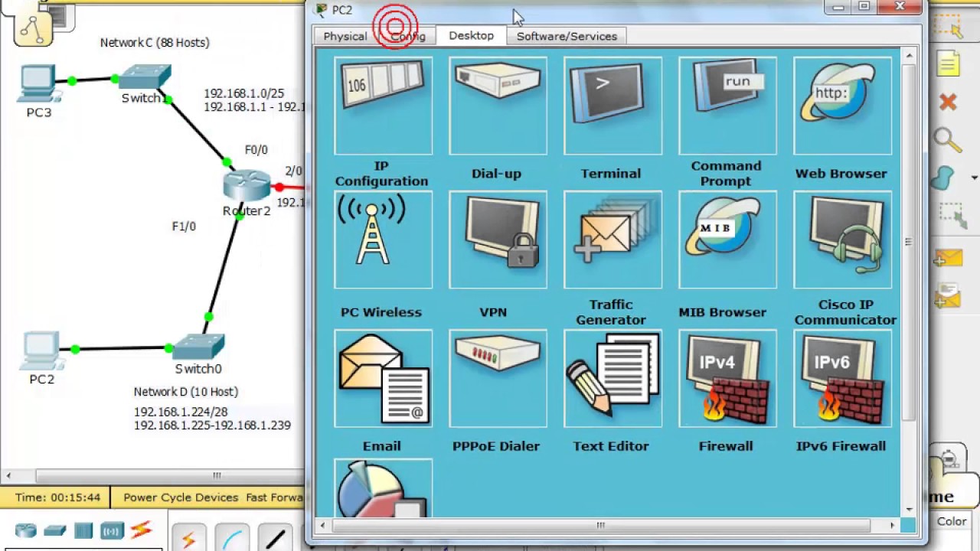Click the Color column header

tap(952, 521)
